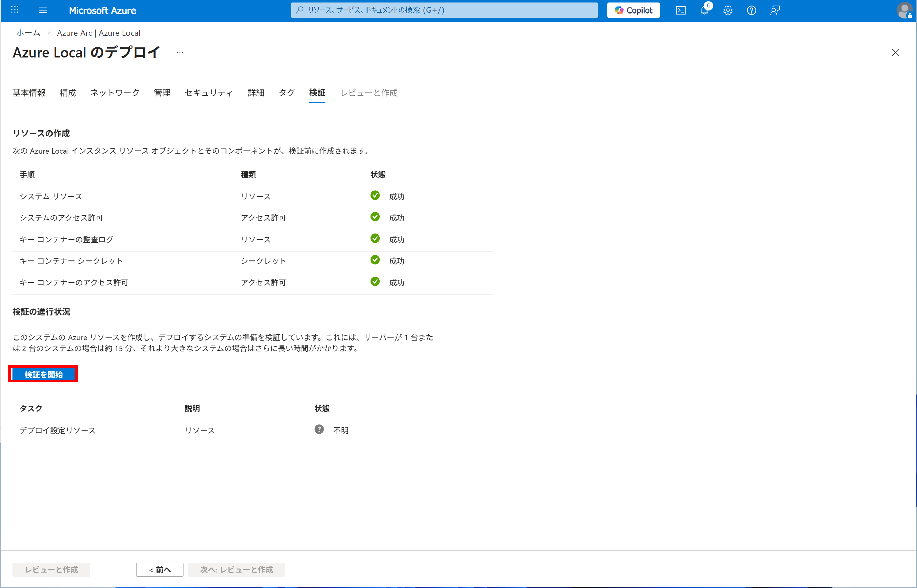Open the portal hamburger menu
This screenshot has width=917, height=588.
click(x=43, y=10)
